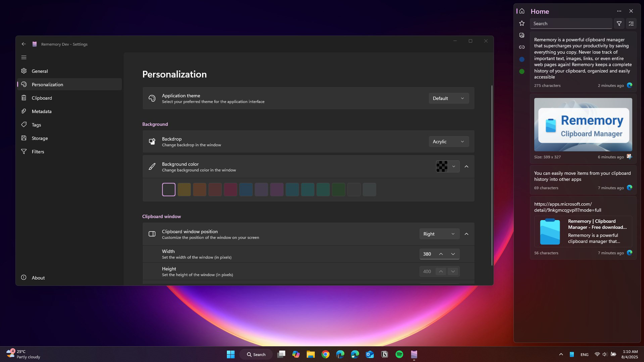
Task: Filter clipboard history by links
Action: pyautogui.click(x=522, y=47)
